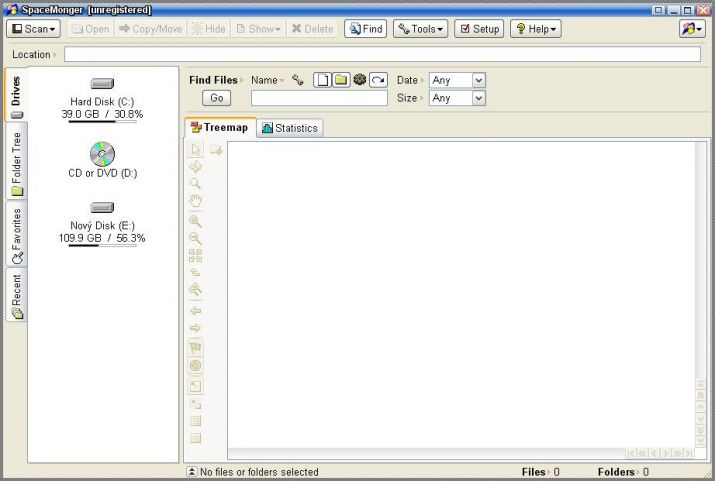This screenshot has width=715, height=481.
Task: Click the treemap vertical scrollbar
Action: tap(701, 295)
